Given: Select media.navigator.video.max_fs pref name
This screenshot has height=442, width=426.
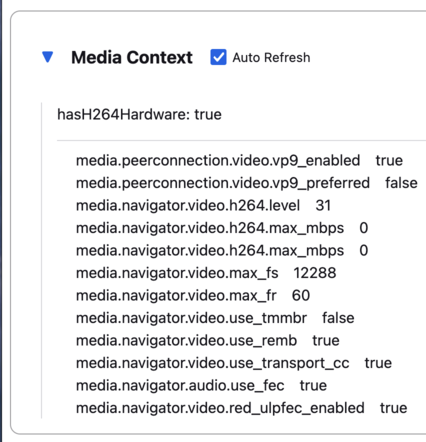Looking at the screenshot, I should point(177,273).
